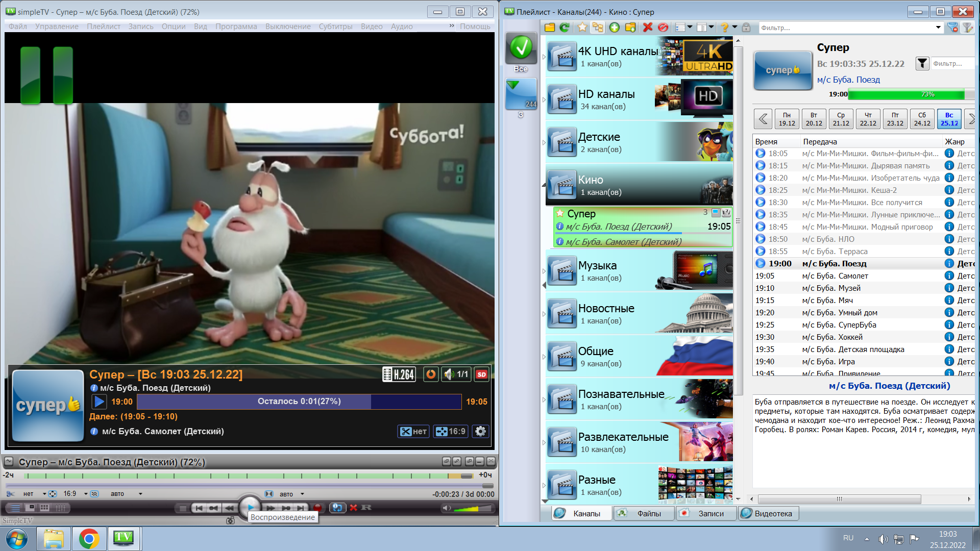Expand the HD каналы group
This screenshot has height=551, width=980.
pyautogui.click(x=544, y=99)
